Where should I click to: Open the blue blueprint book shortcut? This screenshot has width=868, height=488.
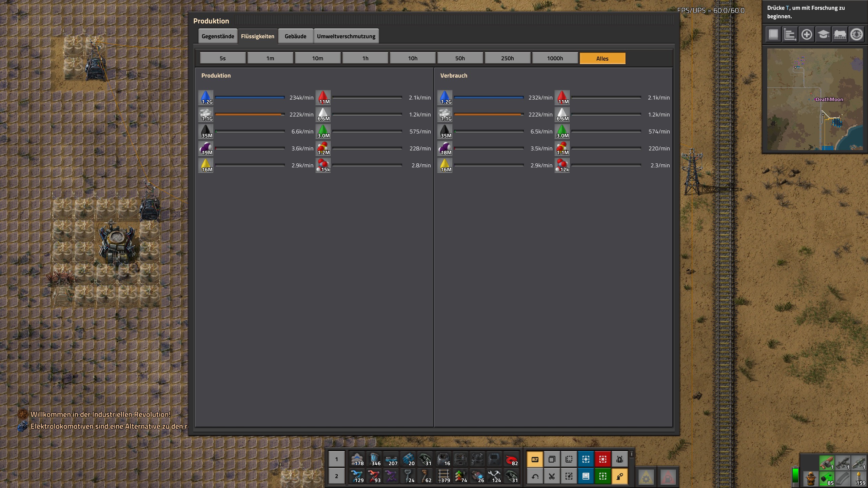586,476
